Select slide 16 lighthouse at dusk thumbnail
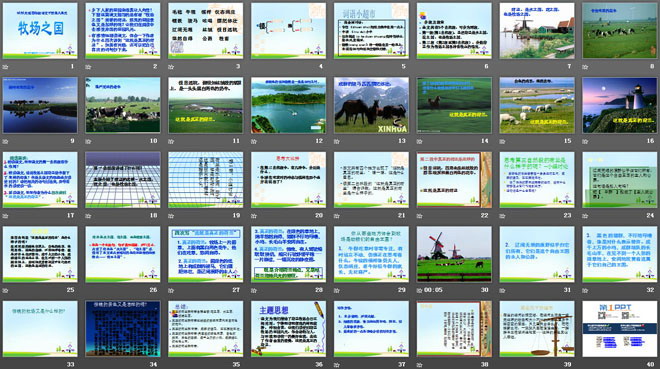Screen dimensions: 660x369 click(620, 105)
